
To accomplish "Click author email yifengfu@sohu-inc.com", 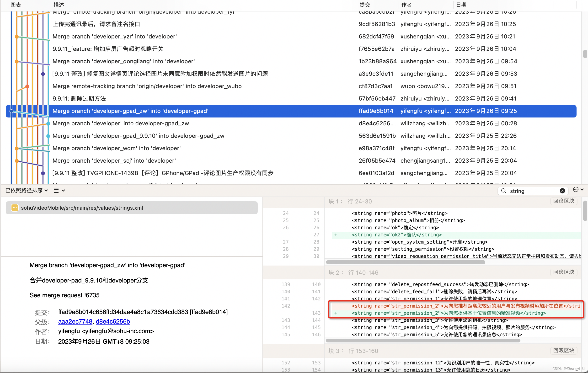I will coord(106,331).
